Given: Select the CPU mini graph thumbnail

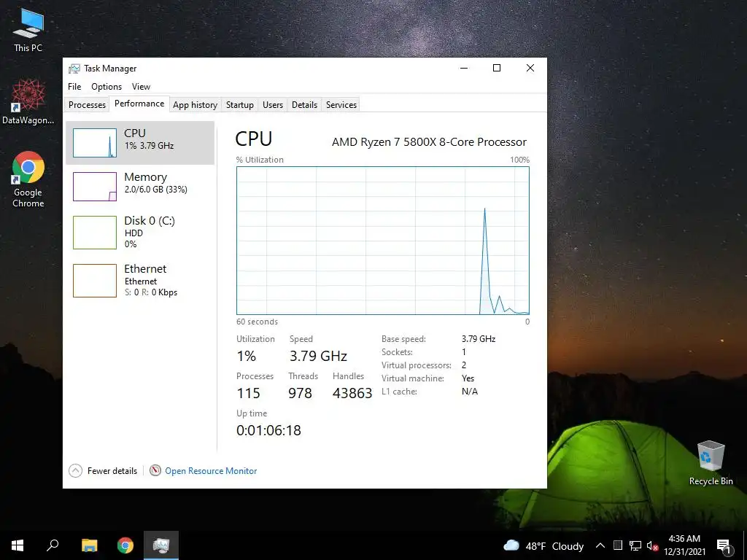Looking at the screenshot, I should coord(94,143).
